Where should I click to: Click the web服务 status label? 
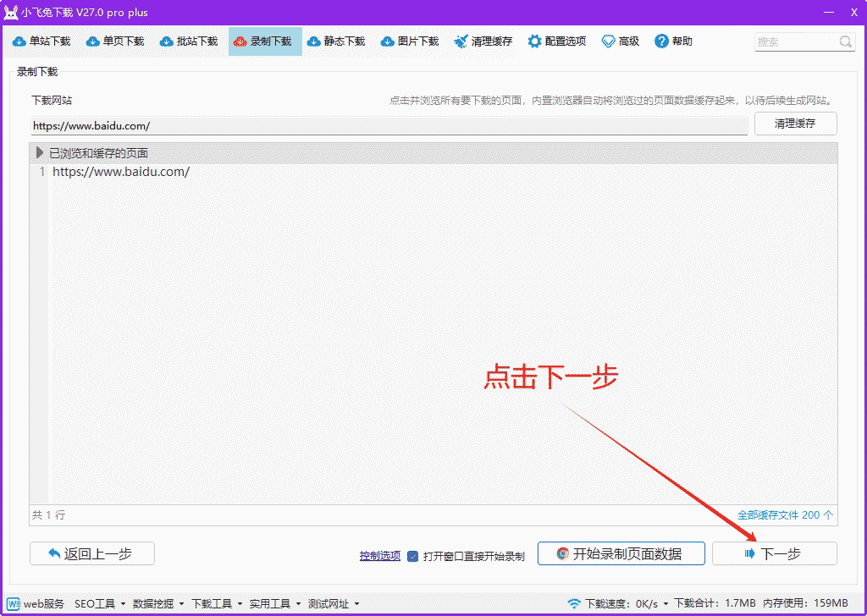click(x=44, y=604)
